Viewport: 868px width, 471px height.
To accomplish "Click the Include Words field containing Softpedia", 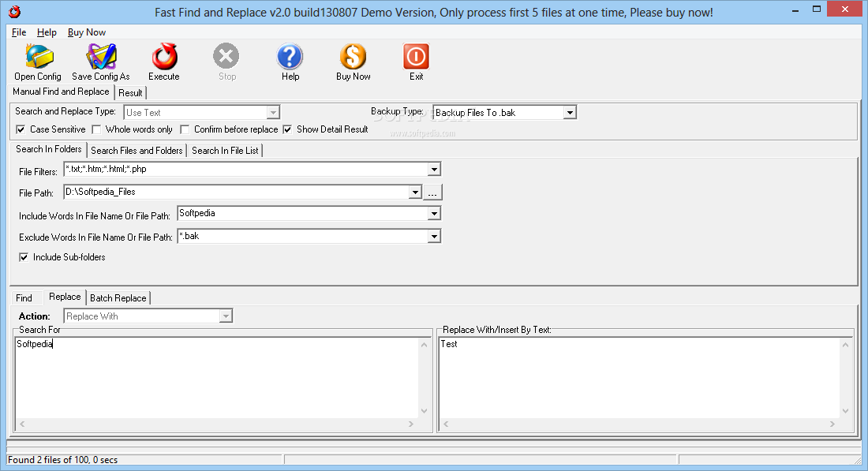I will tap(302, 214).
